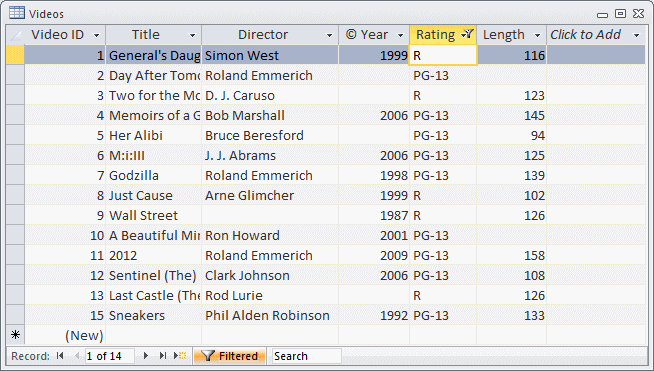
Task: Select the Rating column header
Action: 443,35
